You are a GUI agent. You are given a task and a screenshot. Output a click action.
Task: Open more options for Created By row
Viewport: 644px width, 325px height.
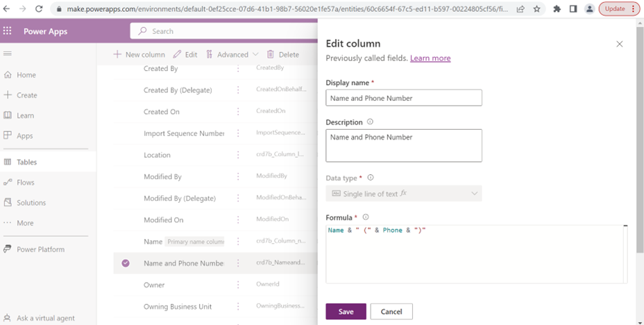pos(238,69)
